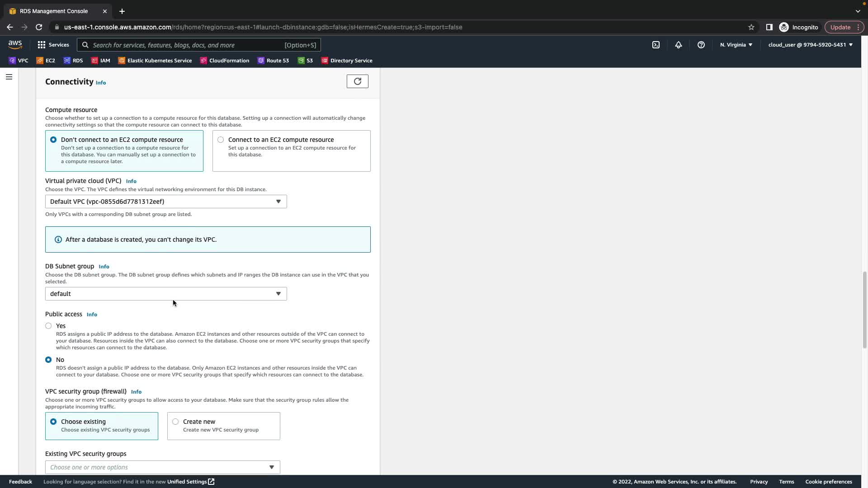This screenshot has width=868, height=488.
Task: Open the DB Subnet group dropdown
Action: pos(165,294)
